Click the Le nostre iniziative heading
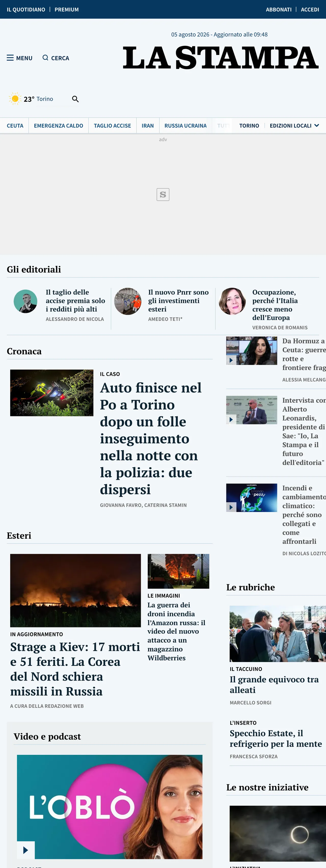 (x=267, y=787)
